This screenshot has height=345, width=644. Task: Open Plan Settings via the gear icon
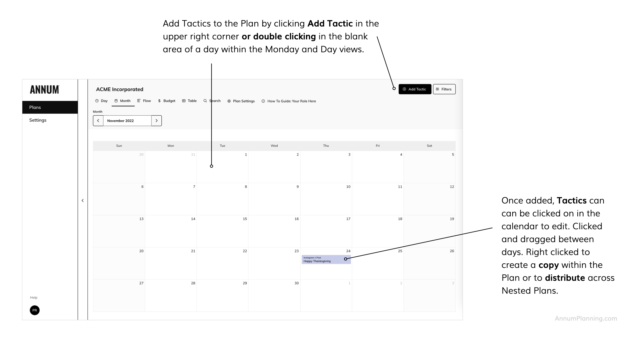click(229, 101)
